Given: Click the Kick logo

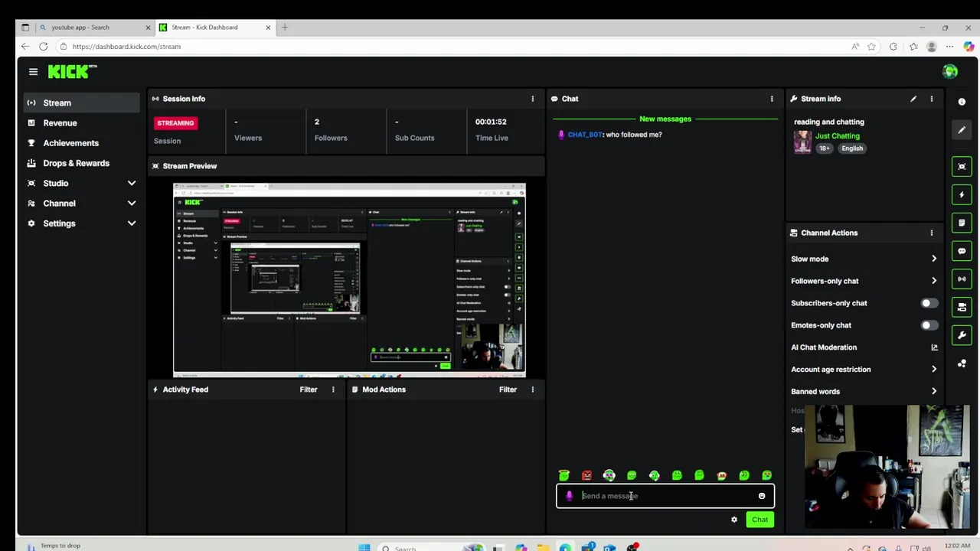Looking at the screenshot, I should 72,71.
